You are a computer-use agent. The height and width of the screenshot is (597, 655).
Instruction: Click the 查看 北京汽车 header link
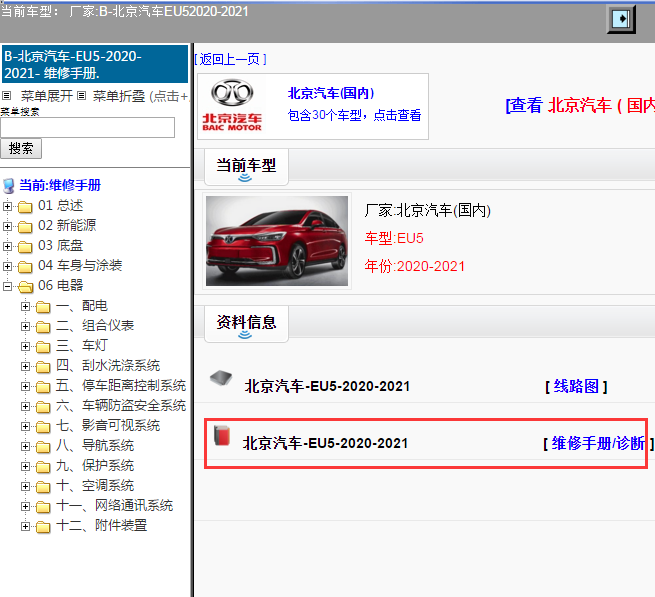click(580, 105)
